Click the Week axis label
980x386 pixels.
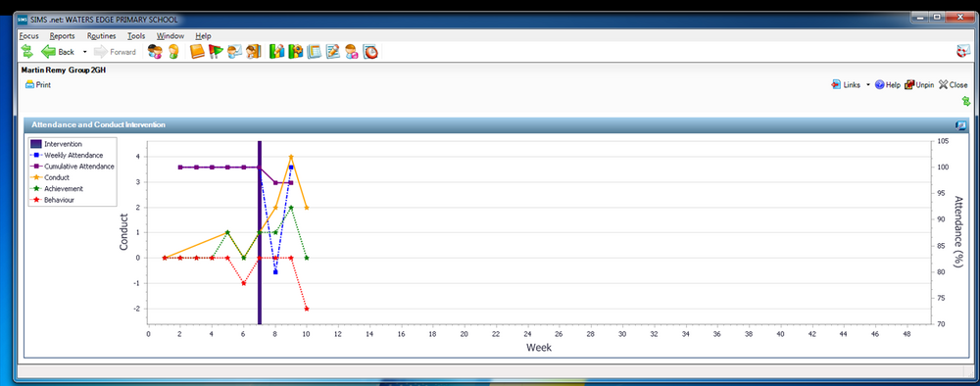pyautogui.click(x=538, y=347)
